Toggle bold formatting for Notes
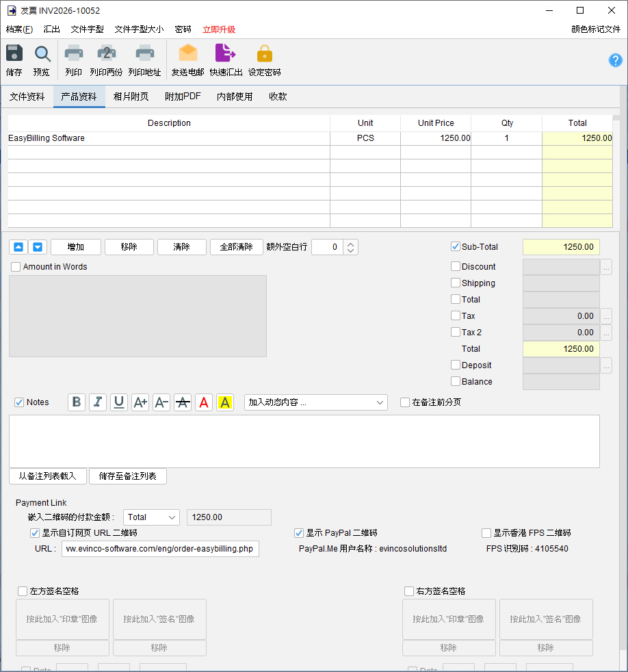This screenshot has width=628, height=672. tap(77, 402)
